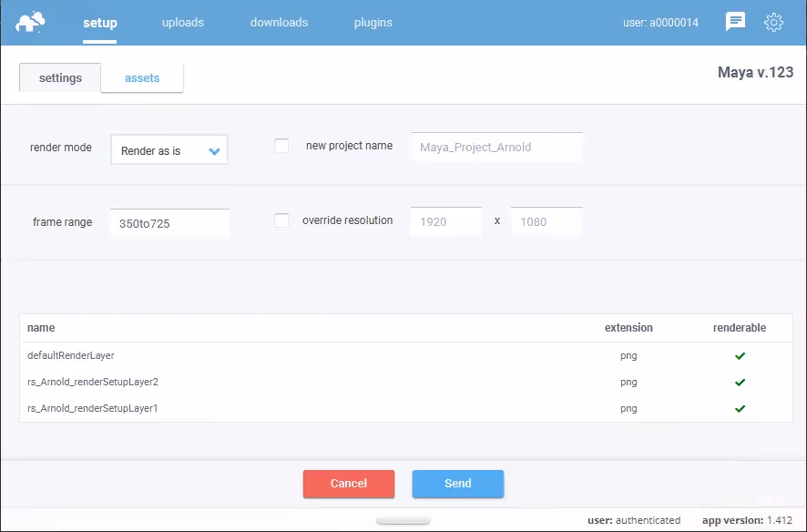Select the defaultRenderLayer row name

coord(71,355)
